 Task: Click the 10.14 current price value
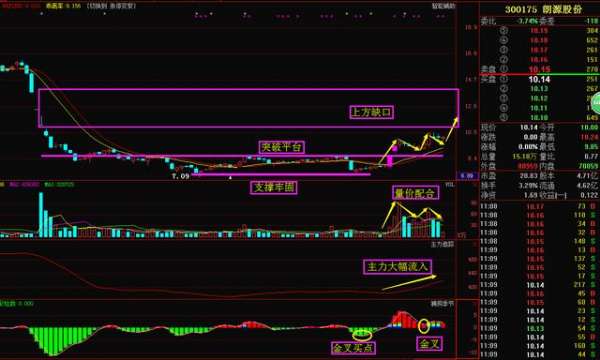[528, 127]
